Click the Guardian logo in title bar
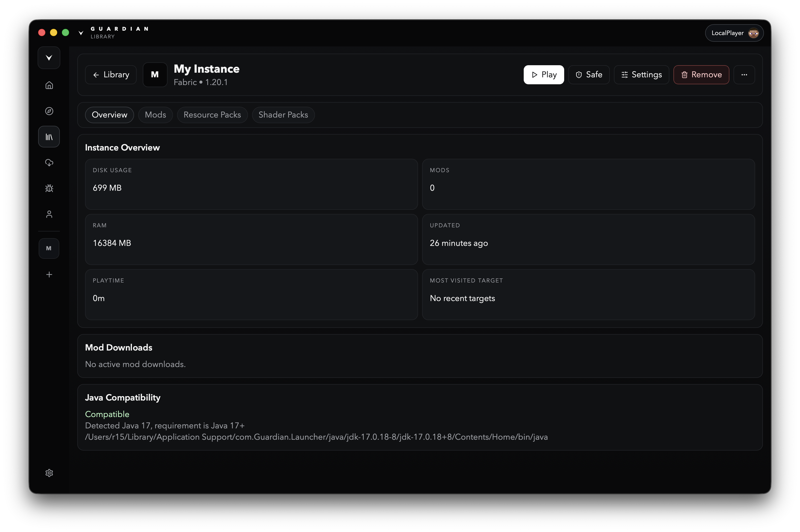Image resolution: width=800 pixels, height=532 pixels. tap(81, 32)
